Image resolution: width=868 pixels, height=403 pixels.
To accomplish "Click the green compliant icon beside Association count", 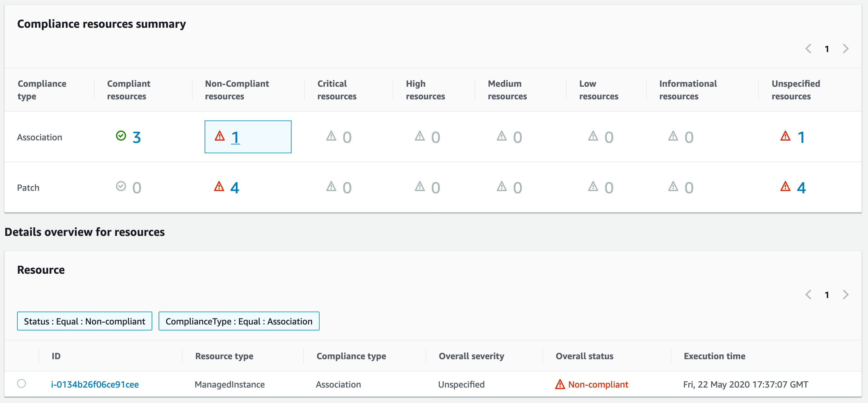I will coord(121,136).
